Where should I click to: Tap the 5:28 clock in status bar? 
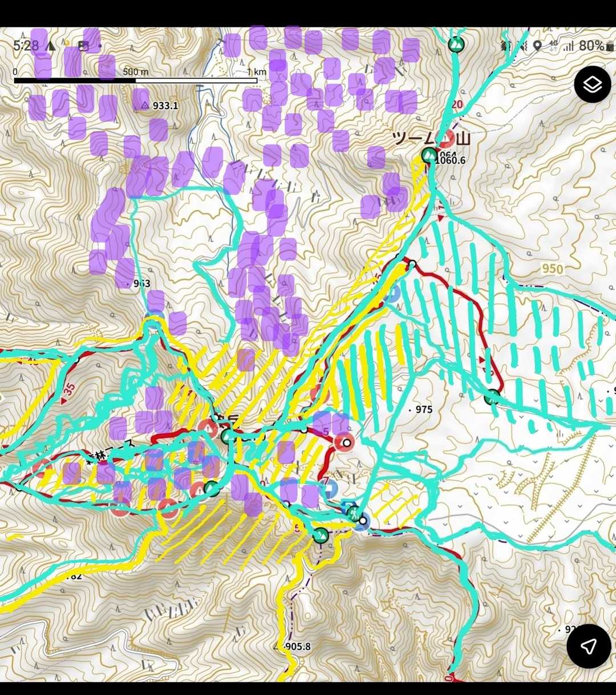click(26, 46)
